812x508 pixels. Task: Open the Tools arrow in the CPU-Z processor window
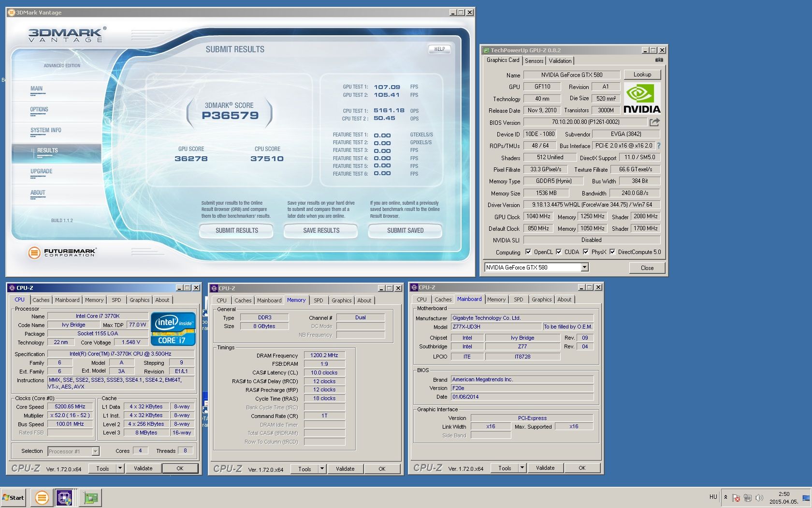click(x=120, y=468)
